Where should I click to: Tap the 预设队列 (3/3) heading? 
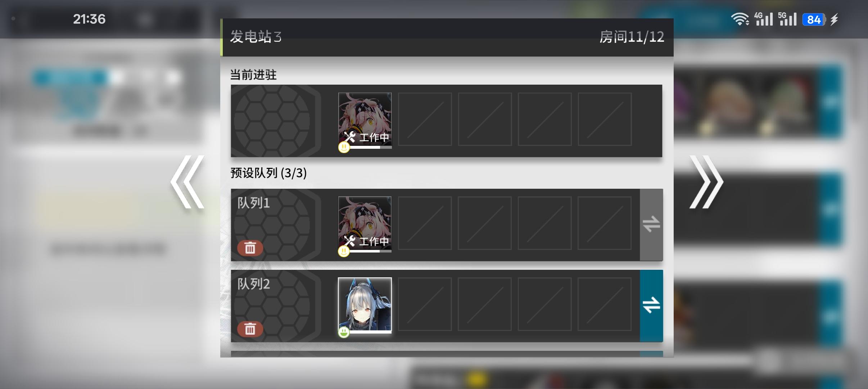(x=268, y=173)
